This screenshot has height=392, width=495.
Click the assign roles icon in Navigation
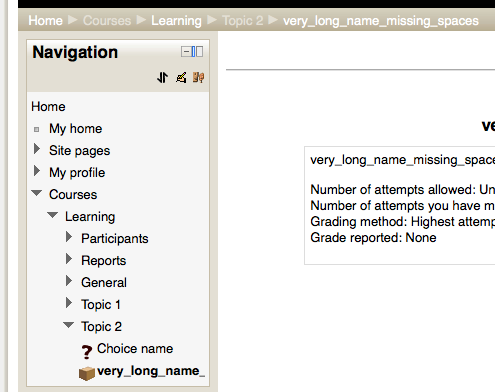point(198,78)
